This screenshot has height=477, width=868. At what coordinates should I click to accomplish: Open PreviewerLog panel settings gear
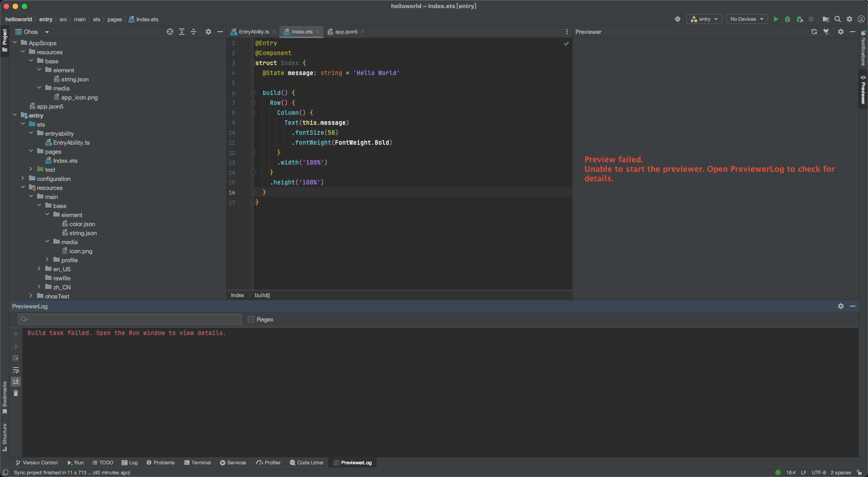pos(841,306)
